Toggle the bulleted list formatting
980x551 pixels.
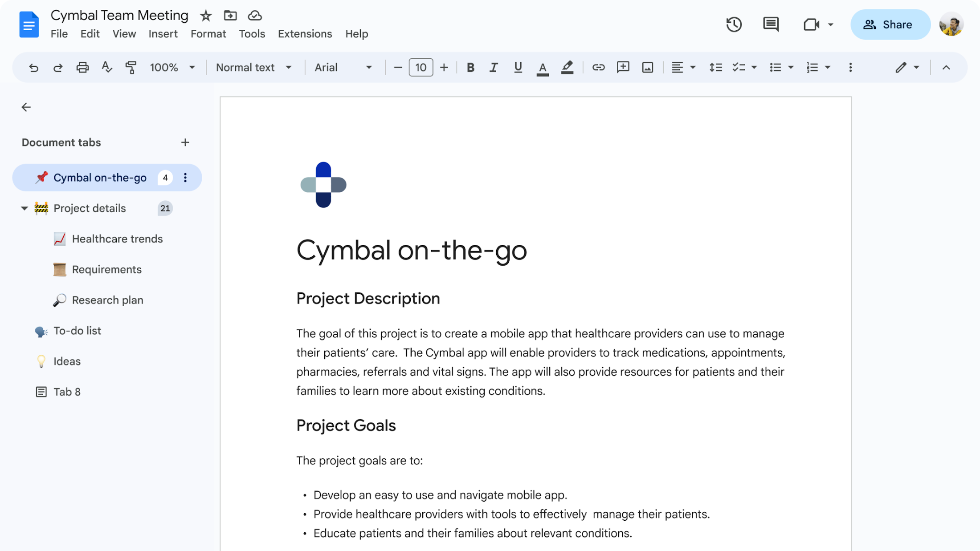(x=776, y=67)
